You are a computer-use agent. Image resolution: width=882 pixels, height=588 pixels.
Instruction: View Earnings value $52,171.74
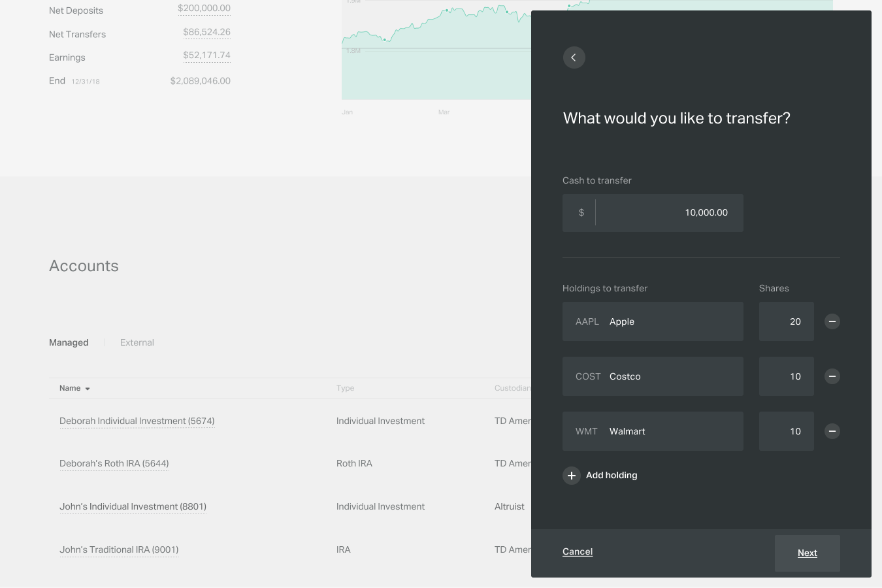(x=206, y=56)
